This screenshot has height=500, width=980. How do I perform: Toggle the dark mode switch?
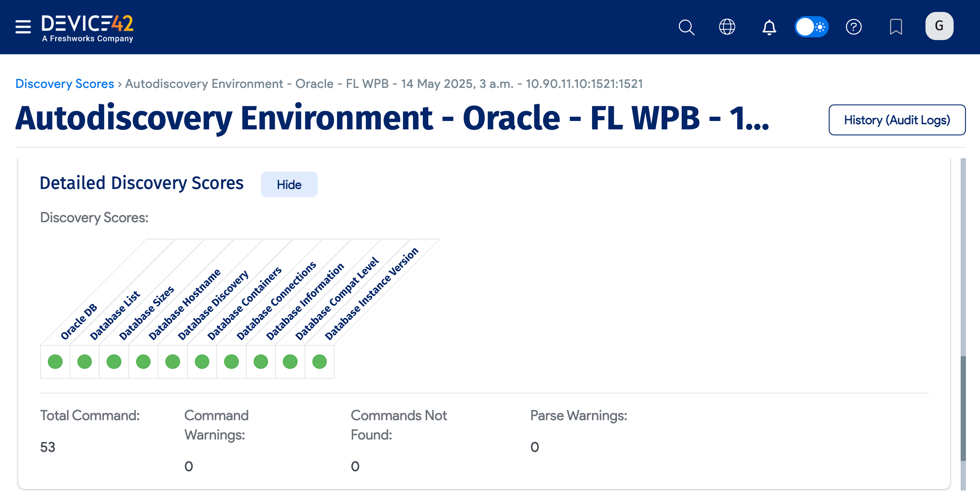point(812,27)
